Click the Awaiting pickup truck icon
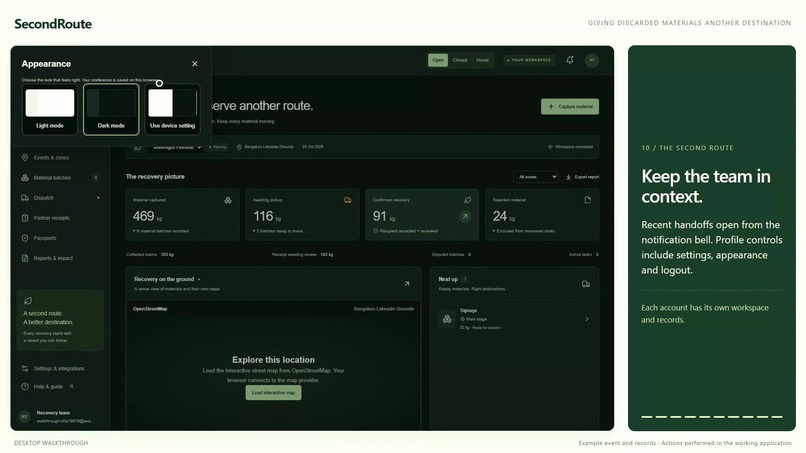This screenshot has height=453, width=806. click(348, 200)
